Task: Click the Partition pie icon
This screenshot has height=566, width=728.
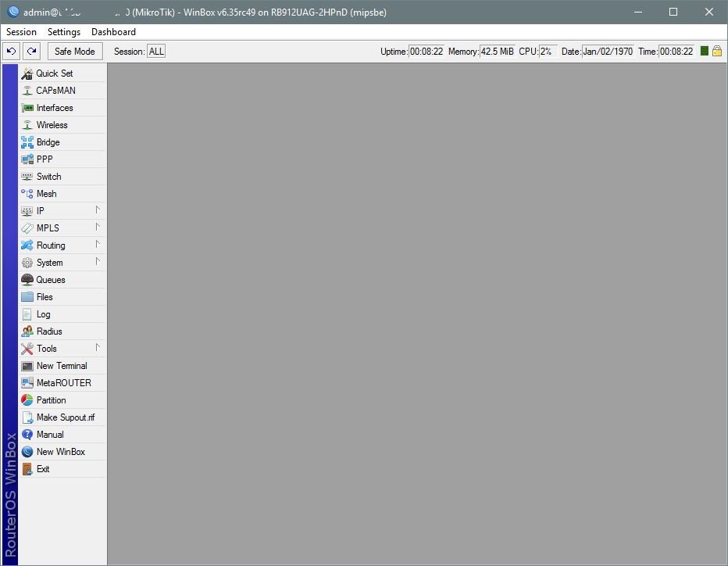Action: click(x=27, y=400)
